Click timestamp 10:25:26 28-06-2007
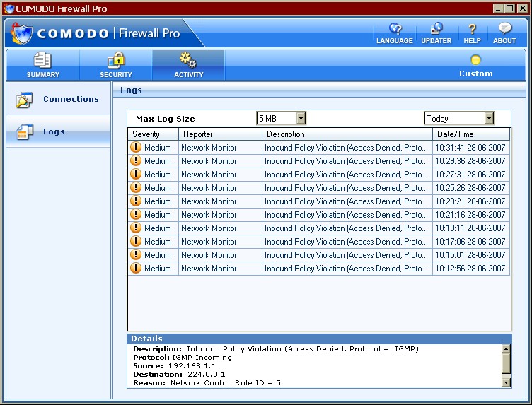The image size is (532, 405). (470, 188)
